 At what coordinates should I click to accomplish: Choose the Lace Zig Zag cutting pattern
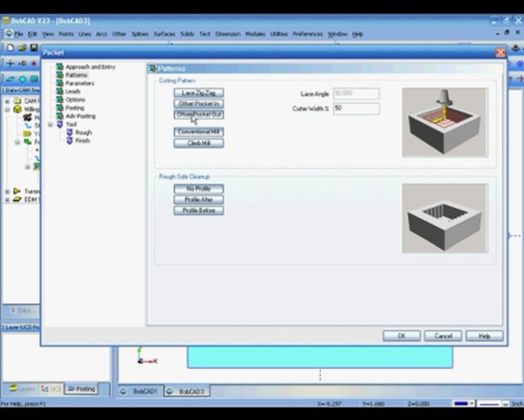pos(199,93)
